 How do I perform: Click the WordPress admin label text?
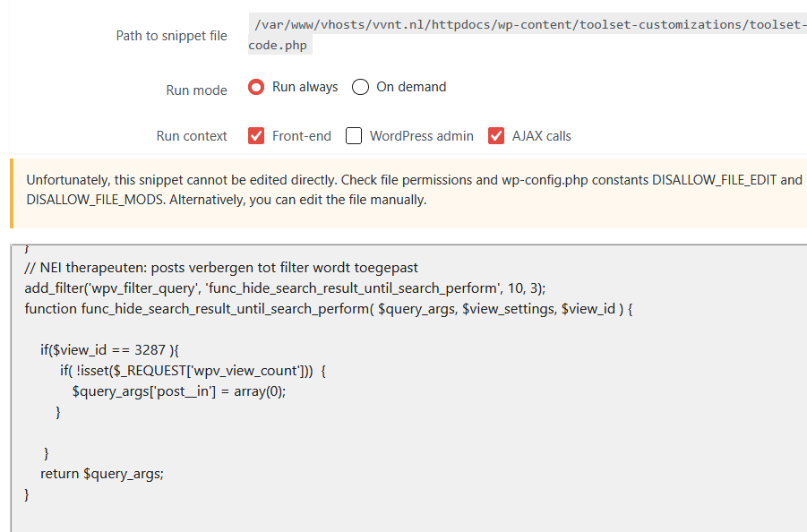pos(422,136)
